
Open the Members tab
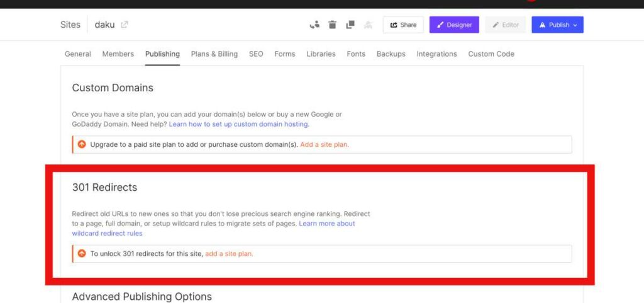(118, 54)
